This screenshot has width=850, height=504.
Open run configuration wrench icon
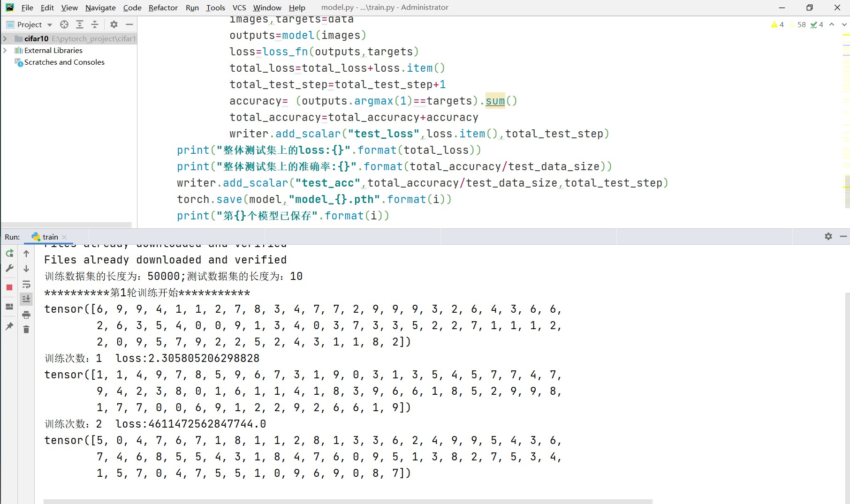click(9, 268)
